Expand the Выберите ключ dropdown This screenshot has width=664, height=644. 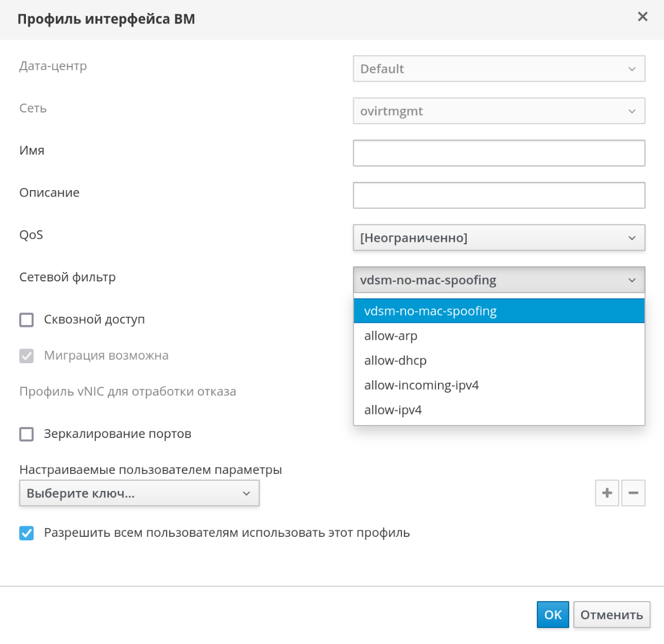(139, 493)
